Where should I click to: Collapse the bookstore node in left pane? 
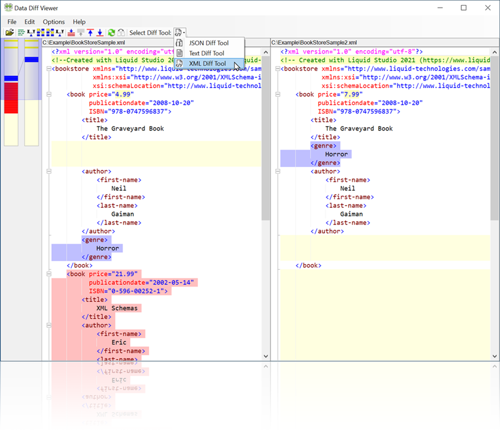49,69
